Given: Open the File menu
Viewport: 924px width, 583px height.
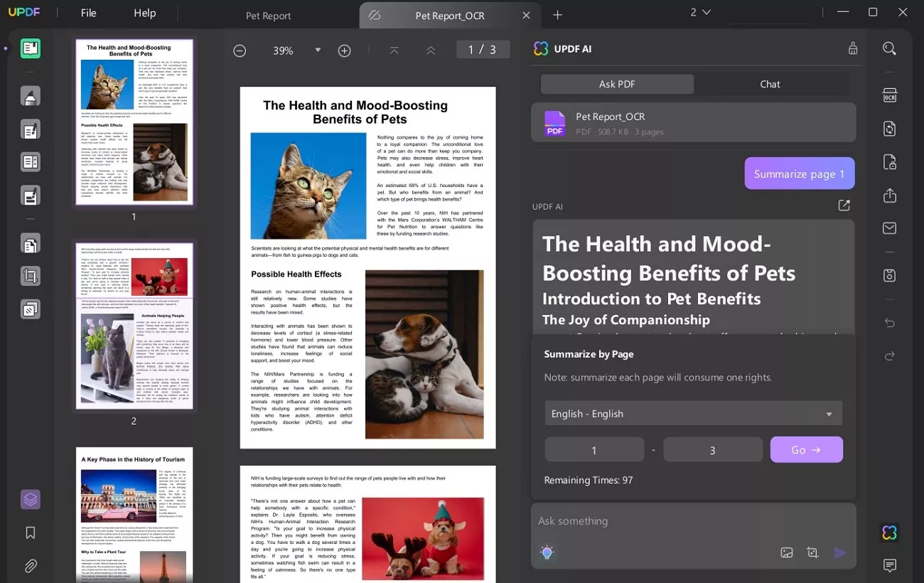Looking at the screenshot, I should click(89, 13).
